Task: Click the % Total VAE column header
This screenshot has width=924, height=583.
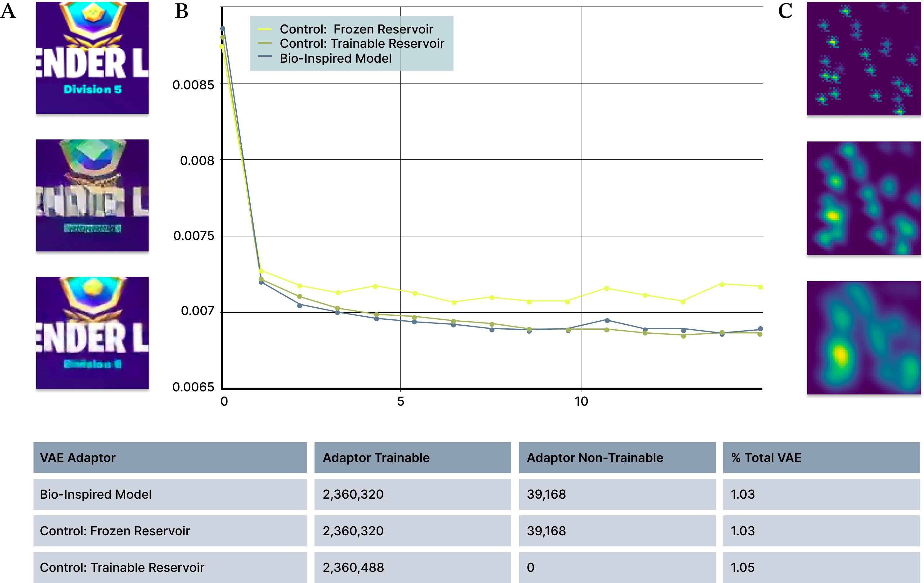Action: pos(766,458)
